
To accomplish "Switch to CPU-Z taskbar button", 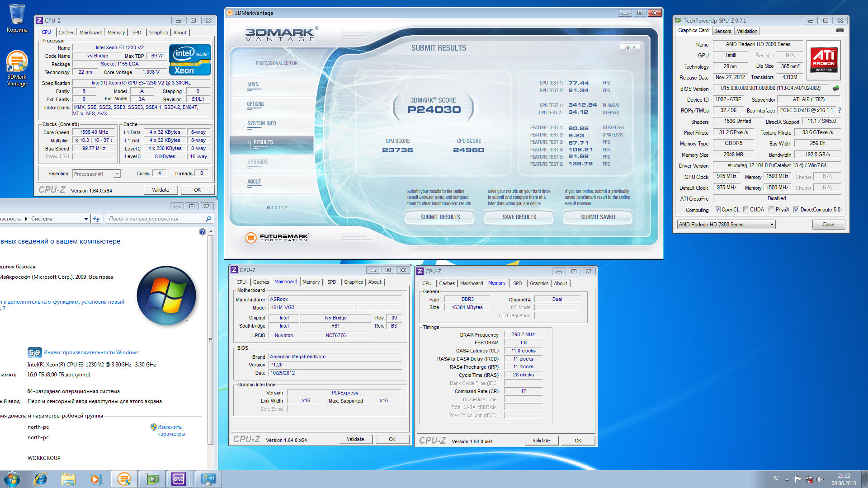I will coord(179,479).
